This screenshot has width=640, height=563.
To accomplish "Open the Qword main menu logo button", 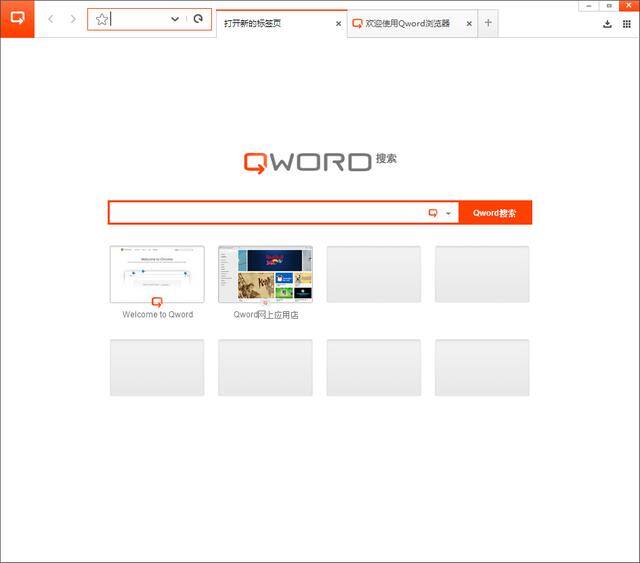I will [17, 19].
